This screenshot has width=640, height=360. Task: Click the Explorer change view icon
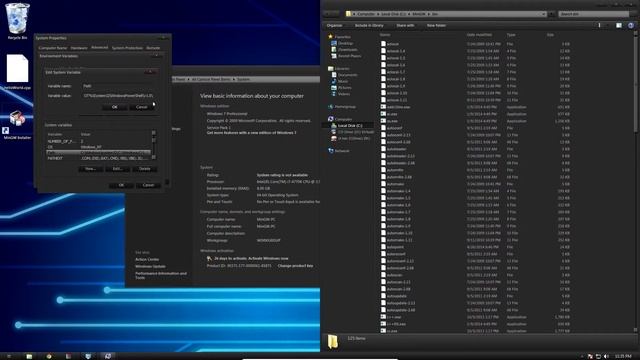click(x=599, y=25)
